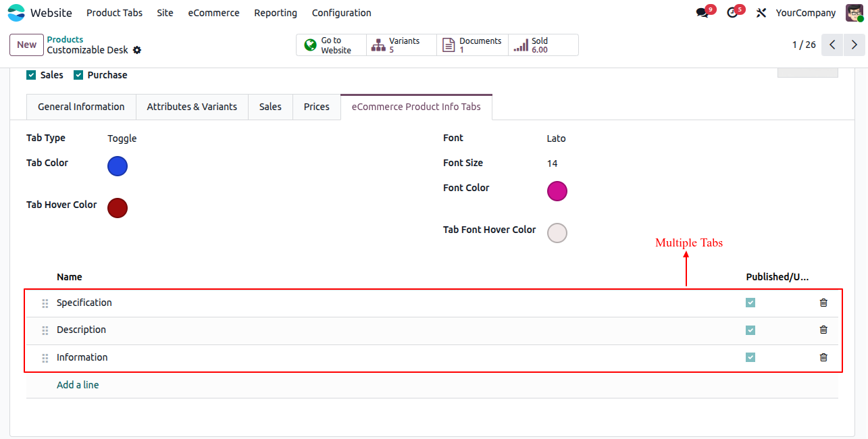The width and height of the screenshot is (868, 439).
Task: Click the Variants 5 stat label
Action: tap(404, 45)
